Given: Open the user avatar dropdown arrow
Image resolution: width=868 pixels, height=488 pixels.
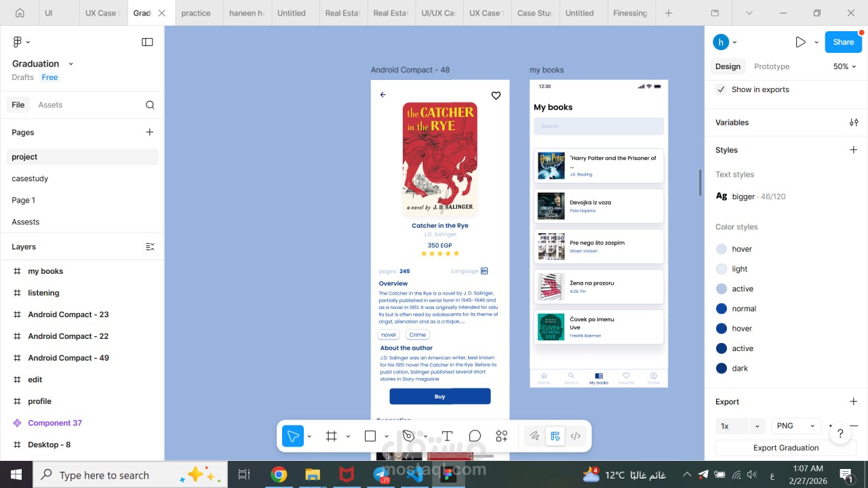Looking at the screenshot, I should (x=734, y=42).
